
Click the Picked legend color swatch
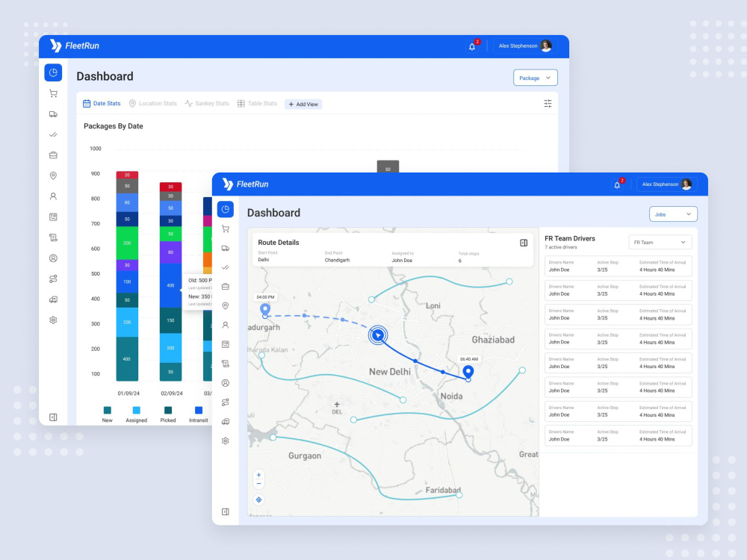167,410
